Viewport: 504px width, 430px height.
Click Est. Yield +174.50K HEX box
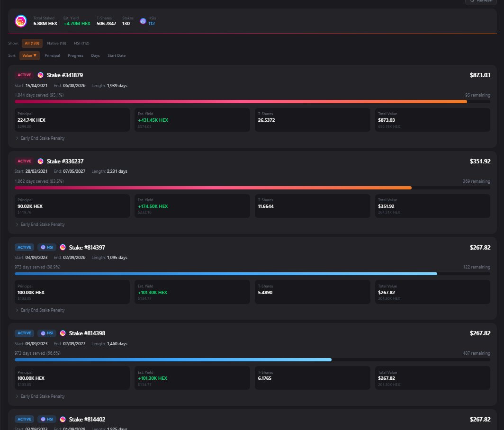(192, 206)
